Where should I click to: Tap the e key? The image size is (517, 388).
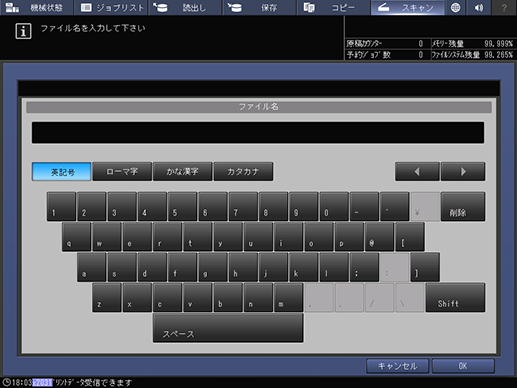click(137, 237)
